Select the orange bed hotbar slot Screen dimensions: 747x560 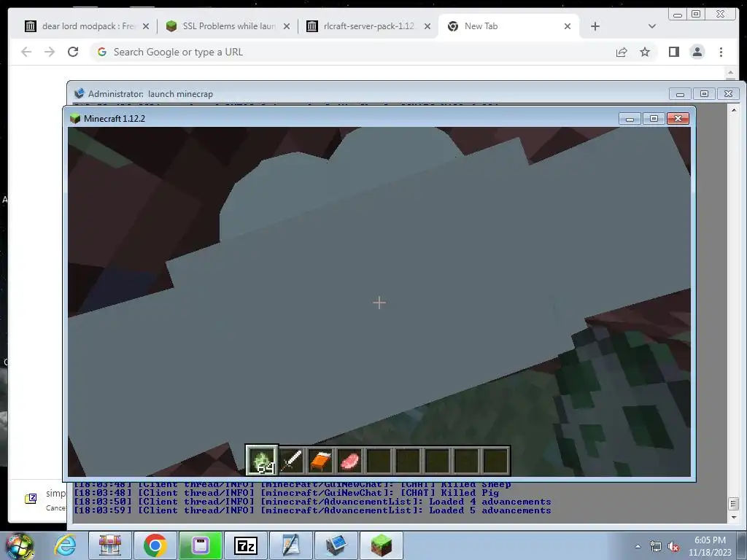point(320,461)
